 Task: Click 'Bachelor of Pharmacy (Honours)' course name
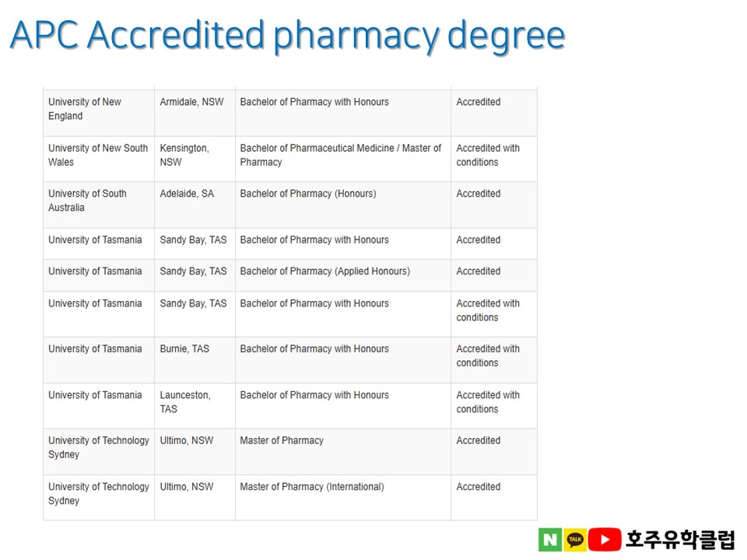(x=308, y=194)
